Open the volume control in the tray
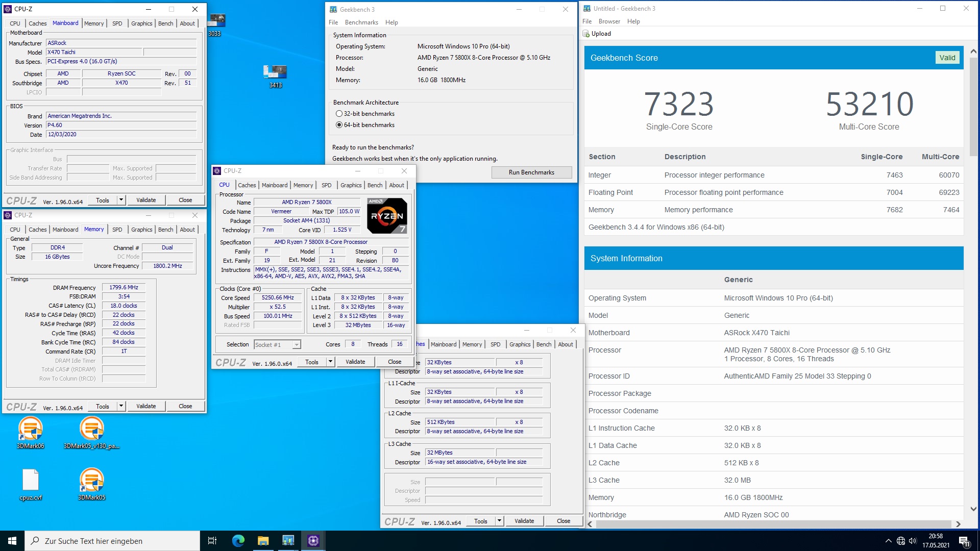Screen dimensions: 980x551 click(913, 541)
